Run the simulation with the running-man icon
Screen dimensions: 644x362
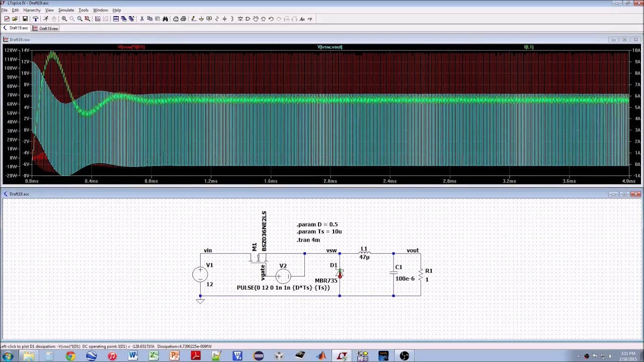pyautogui.click(x=45, y=19)
